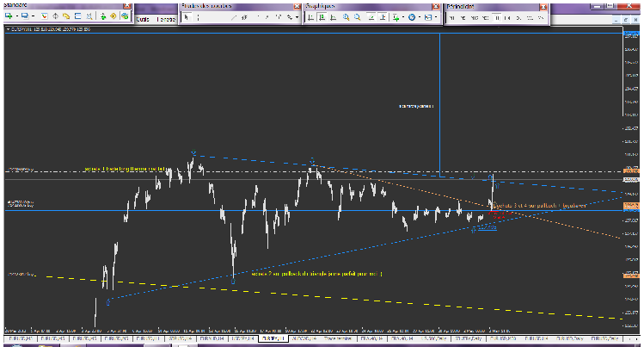Launch MetaEditor via yellow diamond icon
This screenshot has width=644, height=347.
click(113, 16)
